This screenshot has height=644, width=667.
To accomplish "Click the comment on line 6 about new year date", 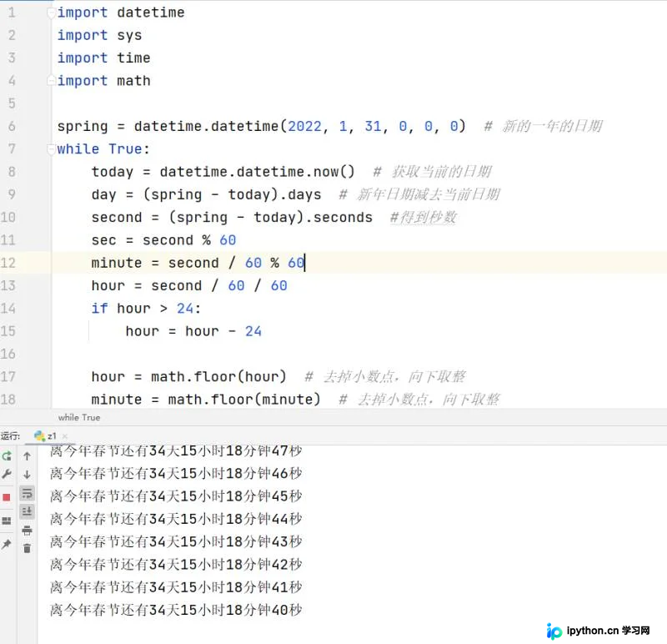I will pyautogui.click(x=544, y=127).
